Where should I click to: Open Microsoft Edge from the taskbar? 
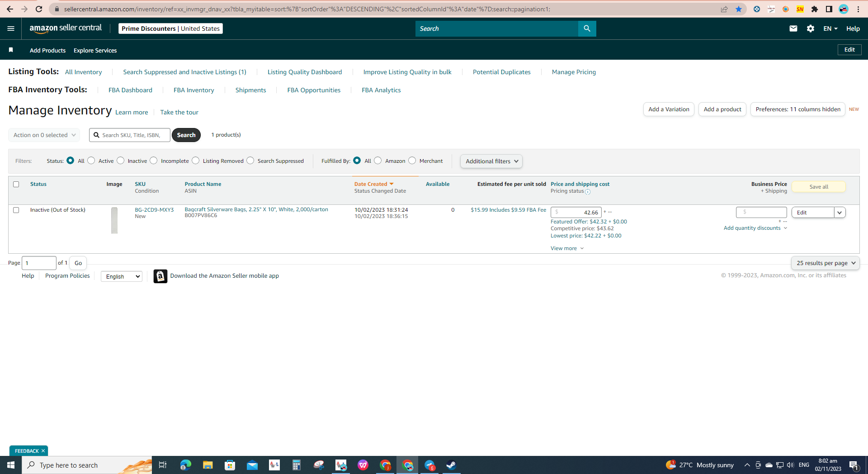coord(185,465)
